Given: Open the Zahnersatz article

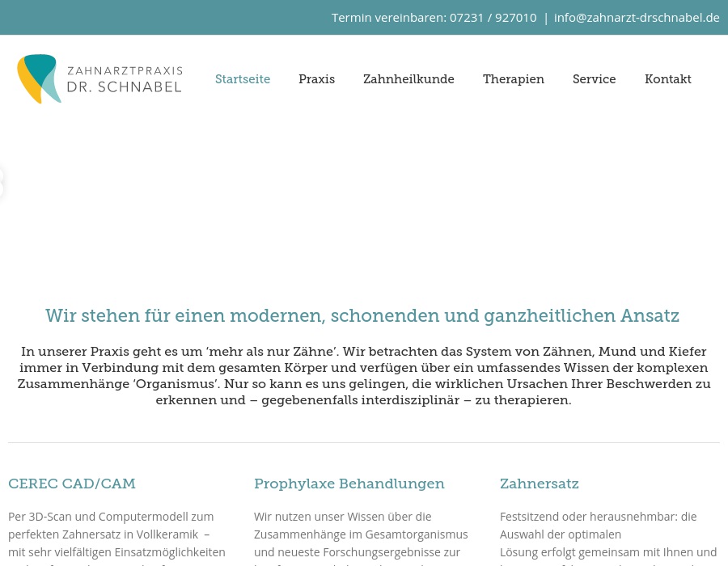Looking at the screenshot, I should (539, 484).
